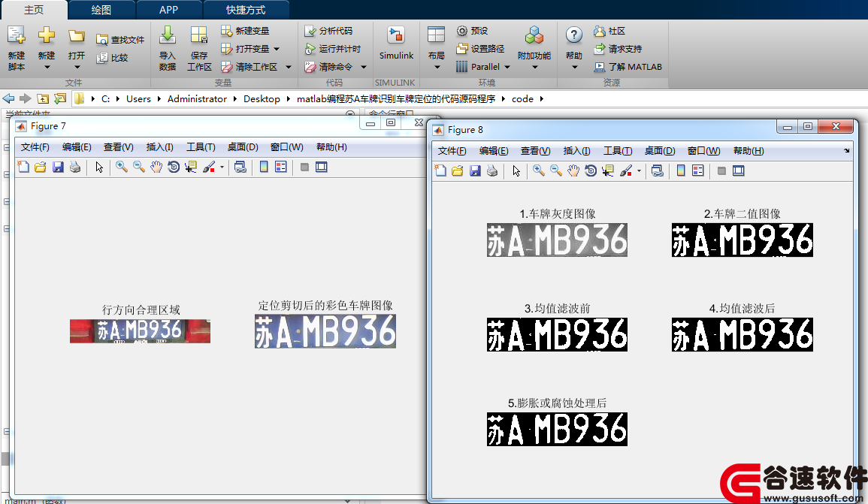Expand the Parallel dropdown
This screenshot has width=868, height=504.
pyautogui.click(x=507, y=67)
